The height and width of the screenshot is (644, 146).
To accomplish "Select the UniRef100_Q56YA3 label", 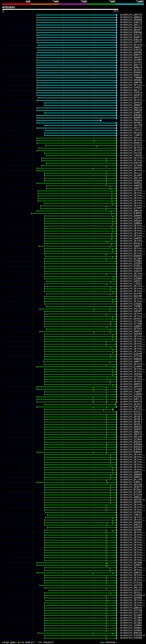I will point(131,120).
